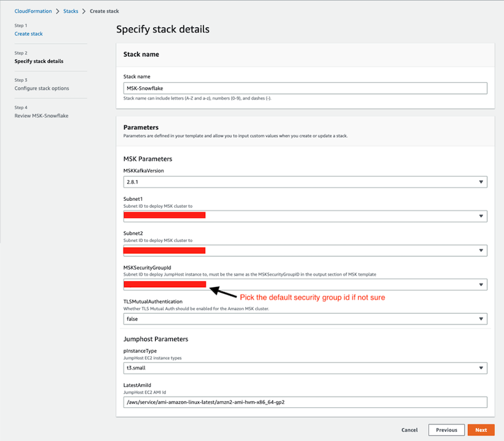The width and height of the screenshot is (504, 441).
Task: Click the Subnet1 dropdown arrow icon
Action: [x=481, y=217]
